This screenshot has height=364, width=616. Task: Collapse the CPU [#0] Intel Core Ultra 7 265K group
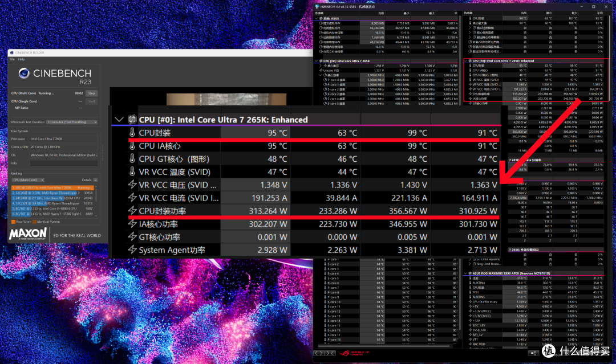coord(316,61)
